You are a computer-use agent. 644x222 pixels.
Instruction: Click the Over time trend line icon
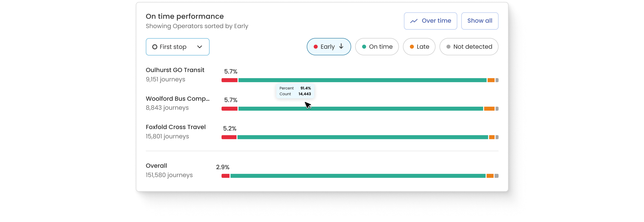(x=414, y=21)
